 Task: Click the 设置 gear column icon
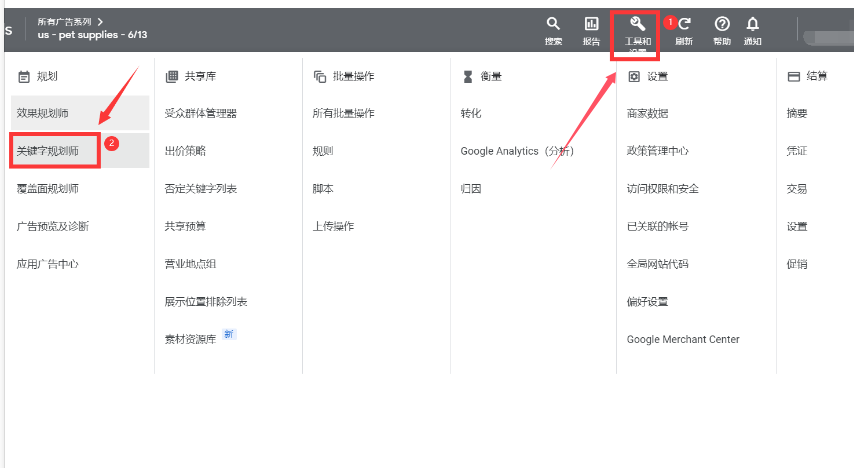click(x=633, y=76)
